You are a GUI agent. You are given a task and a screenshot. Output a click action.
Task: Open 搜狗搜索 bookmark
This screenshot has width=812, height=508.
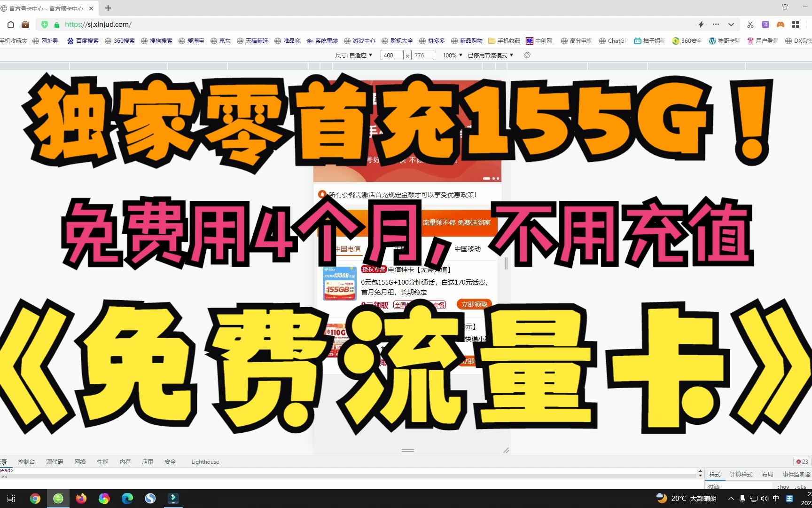pos(157,41)
